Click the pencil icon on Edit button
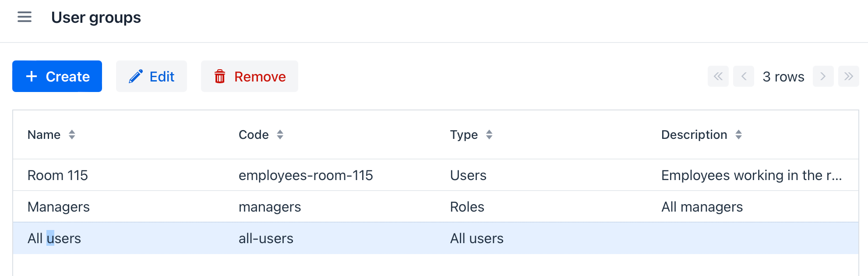This screenshot has height=276, width=868. tap(136, 76)
